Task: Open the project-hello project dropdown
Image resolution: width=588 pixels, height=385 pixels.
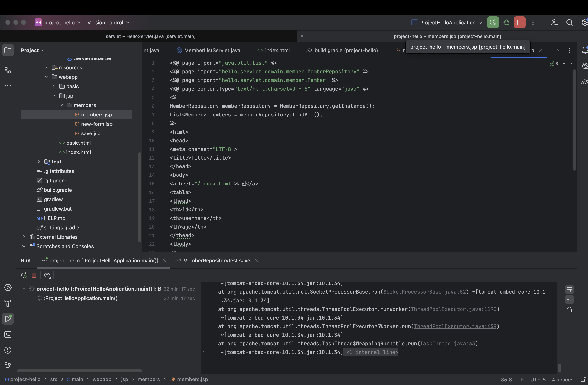Action: coord(58,23)
